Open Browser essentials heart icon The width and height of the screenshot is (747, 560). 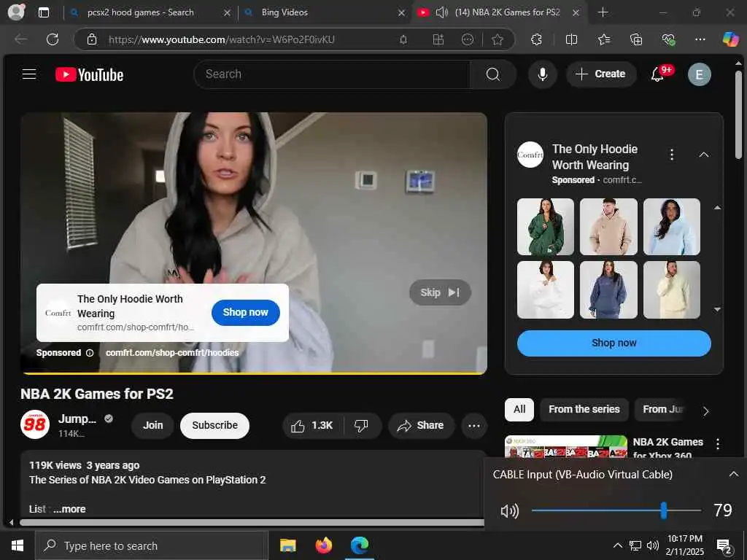click(668, 39)
